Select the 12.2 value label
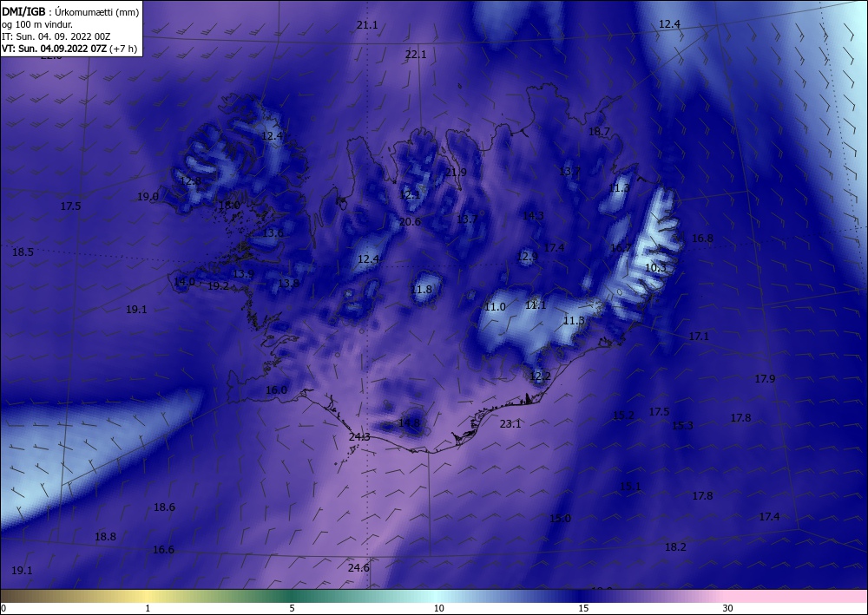 coord(540,376)
